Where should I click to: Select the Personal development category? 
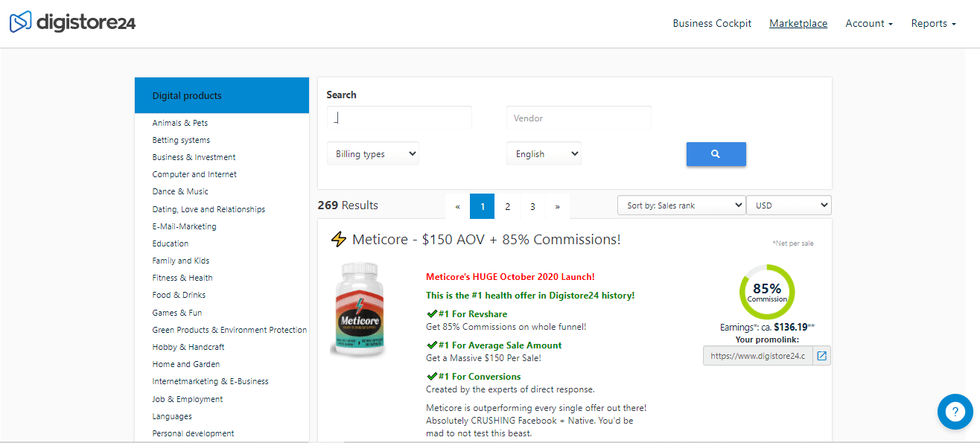coord(194,433)
